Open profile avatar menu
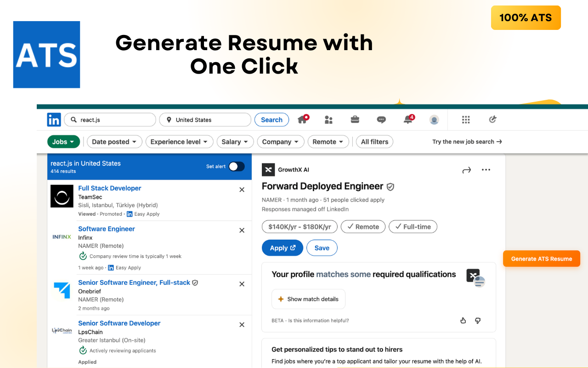This screenshot has width=588, height=368. pyautogui.click(x=434, y=120)
